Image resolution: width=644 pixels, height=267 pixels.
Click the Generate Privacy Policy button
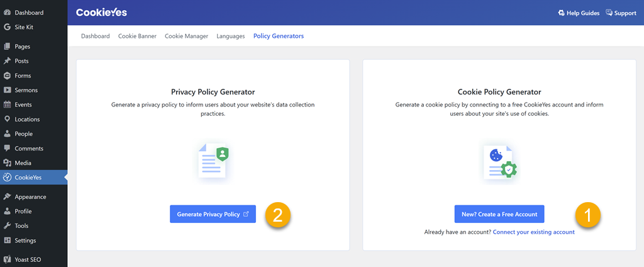click(213, 214)
